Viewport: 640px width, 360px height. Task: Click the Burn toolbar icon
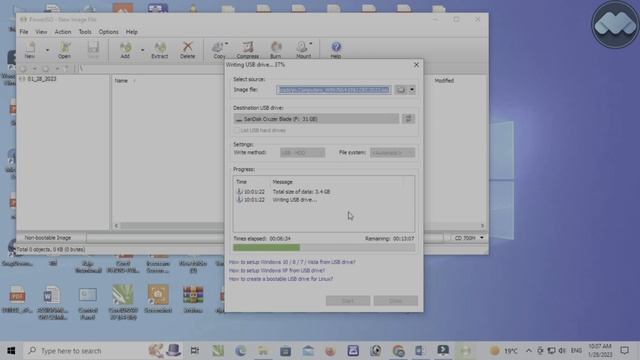tap(276, 50)
